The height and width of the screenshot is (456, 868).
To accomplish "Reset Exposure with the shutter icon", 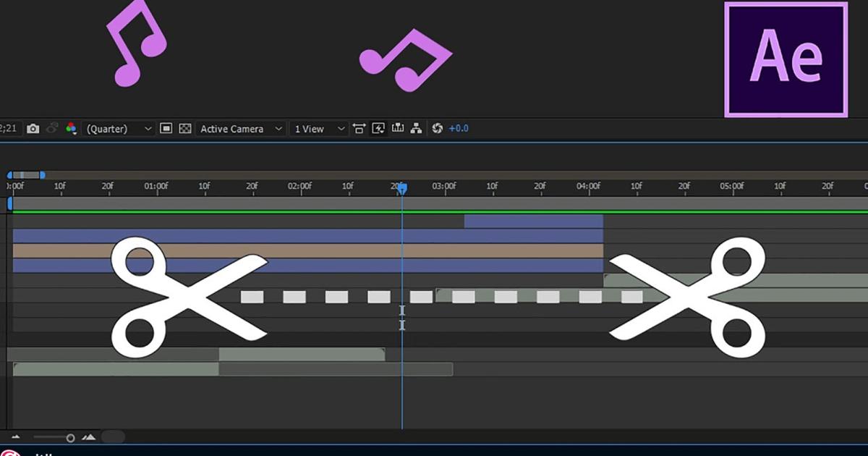I will click(436, 128).
